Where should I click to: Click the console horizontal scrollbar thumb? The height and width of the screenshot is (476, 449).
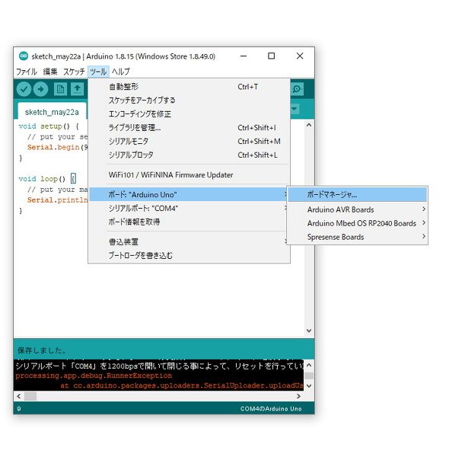click(x=30, y=396)
